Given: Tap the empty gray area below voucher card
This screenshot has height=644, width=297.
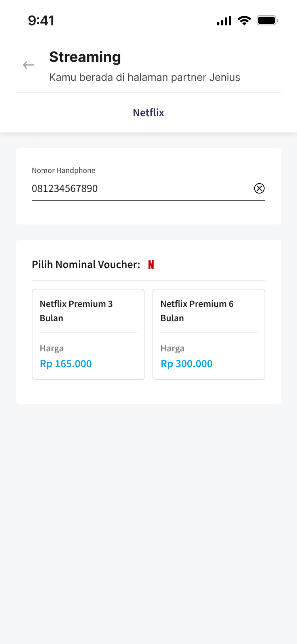Looking at the screenshot, I should 148,516.
